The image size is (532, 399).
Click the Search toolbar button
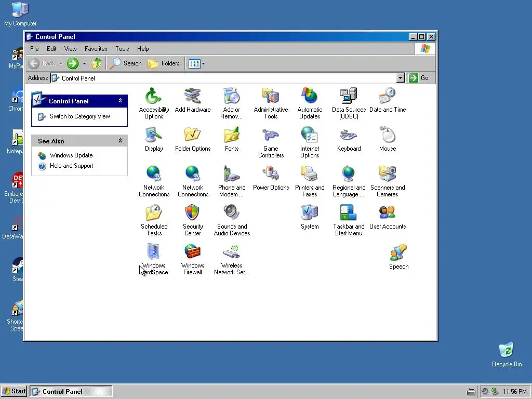126,63
